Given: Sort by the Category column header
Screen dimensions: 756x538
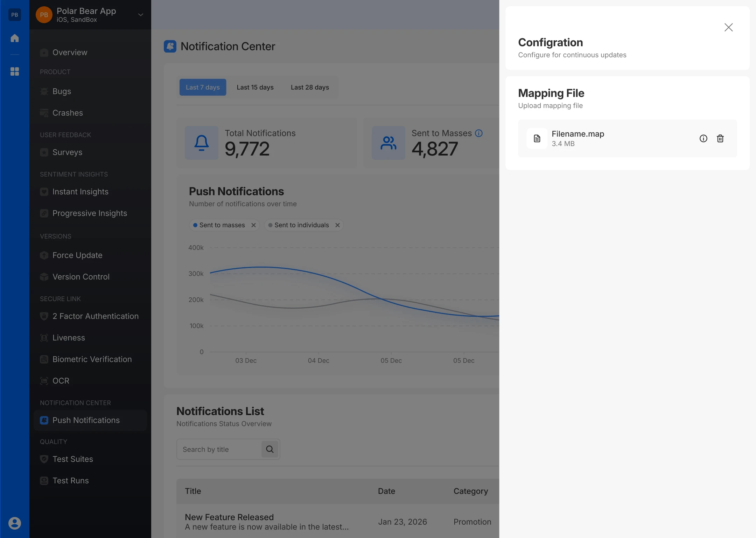Looking at the screenshot, I should (x=471, y=491).
